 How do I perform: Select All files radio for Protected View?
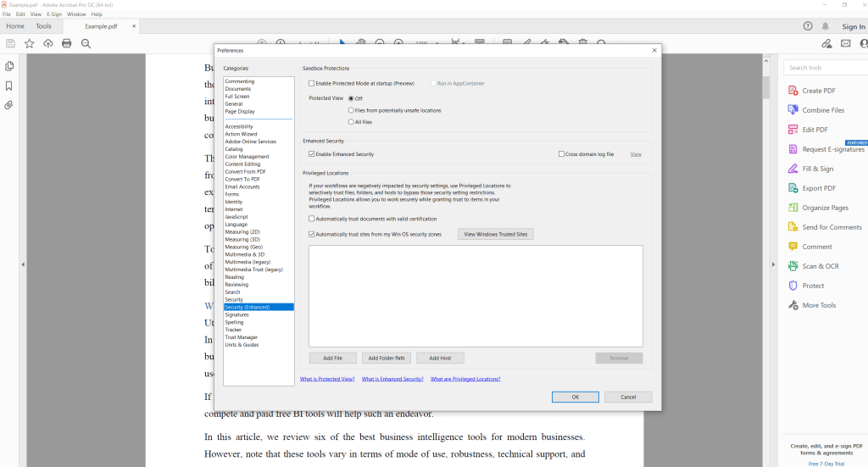(351, 122)
